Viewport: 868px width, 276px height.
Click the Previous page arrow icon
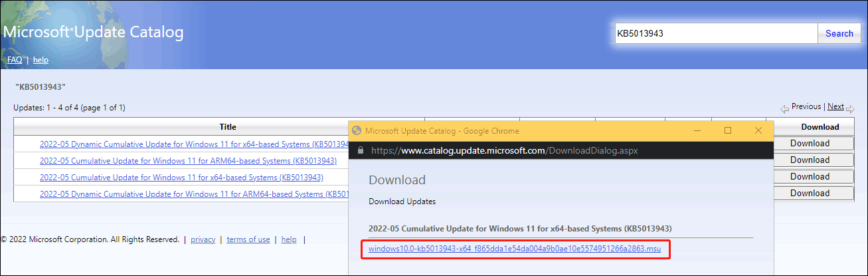click(x=784, y=108)
